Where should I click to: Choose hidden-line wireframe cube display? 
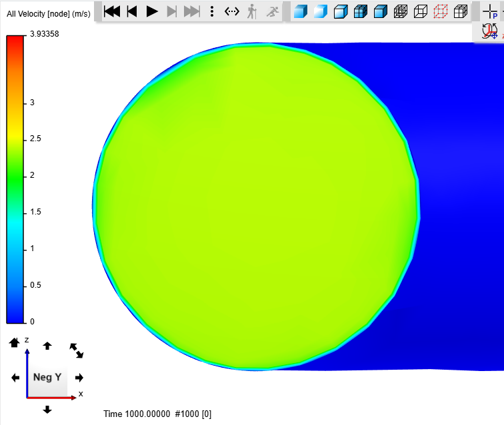click(x=421, y=11)
